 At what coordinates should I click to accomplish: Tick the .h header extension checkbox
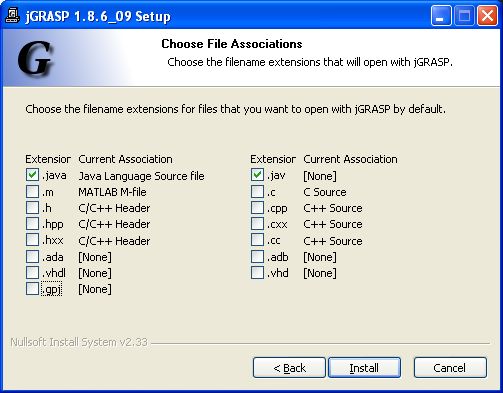click(x=32, y=207)
